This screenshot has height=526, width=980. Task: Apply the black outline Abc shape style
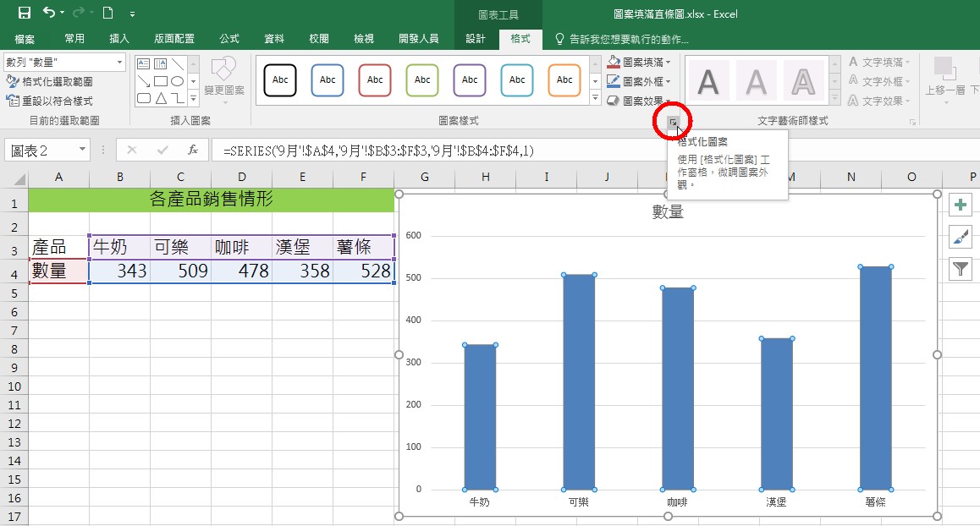(x=280, y=80)
